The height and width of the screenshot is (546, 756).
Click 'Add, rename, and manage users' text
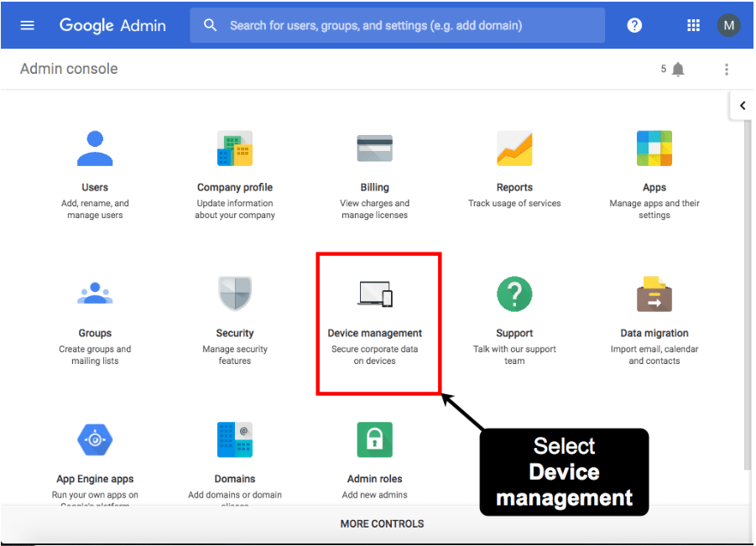click(95, 209)
